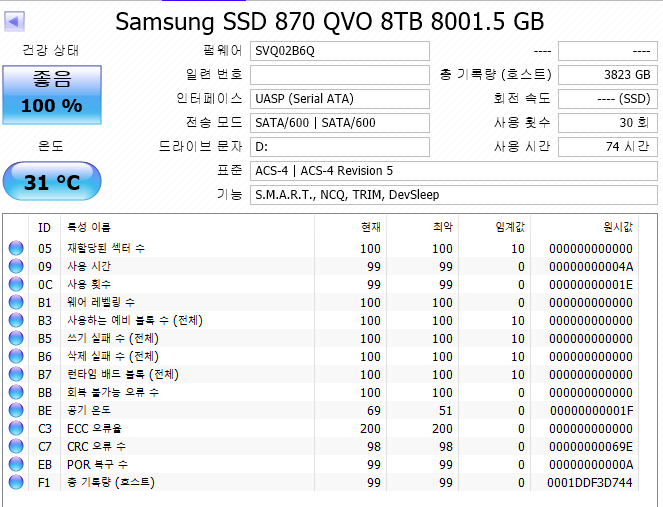The width and height of the screenshot is (663, 507).
Task: Select row ECC 오류율
Action: [x=321, y=428]
